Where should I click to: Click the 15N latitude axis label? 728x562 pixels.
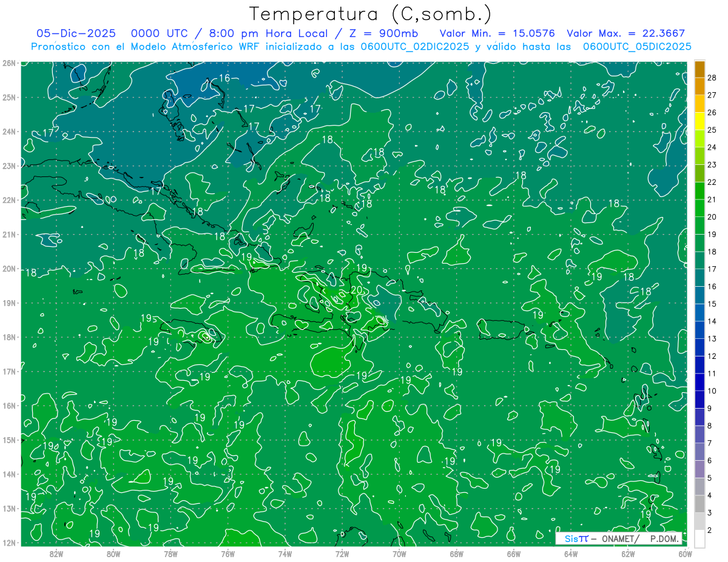[9, 440]
